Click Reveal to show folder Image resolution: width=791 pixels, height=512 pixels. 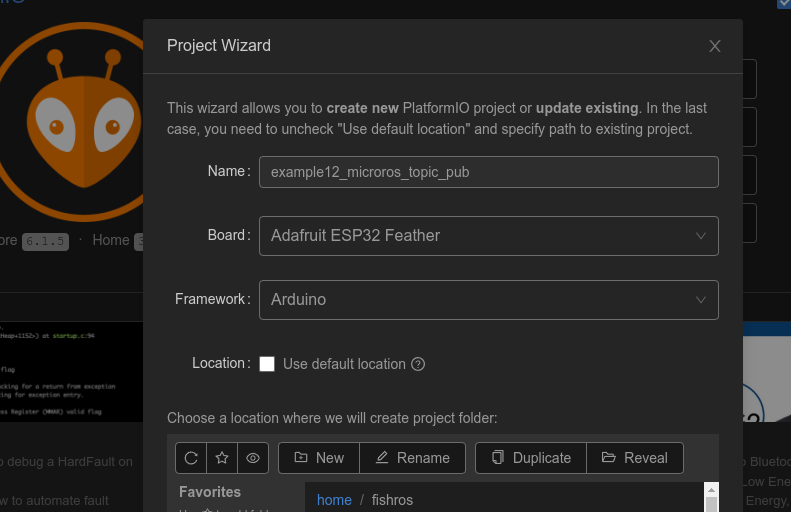tap(634, 458)
